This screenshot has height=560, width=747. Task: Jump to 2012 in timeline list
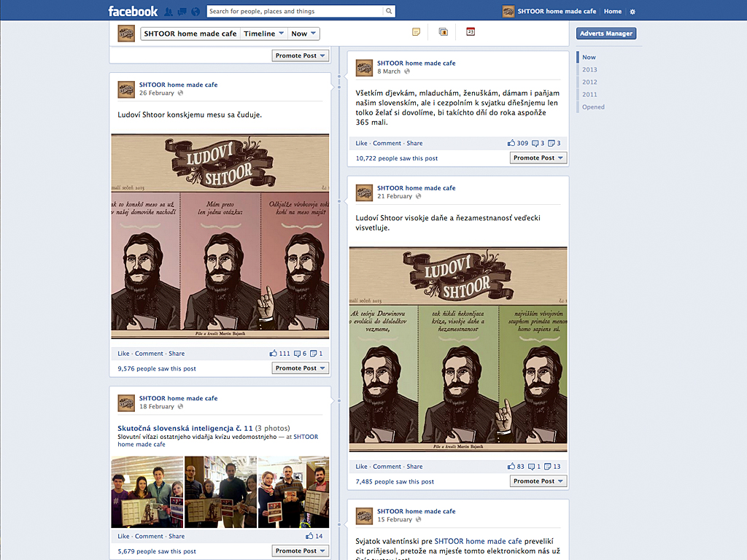pos(589,82)
